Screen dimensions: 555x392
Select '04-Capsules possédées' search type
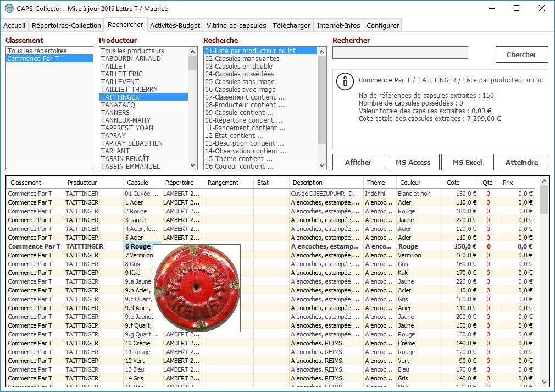[260, 74]
